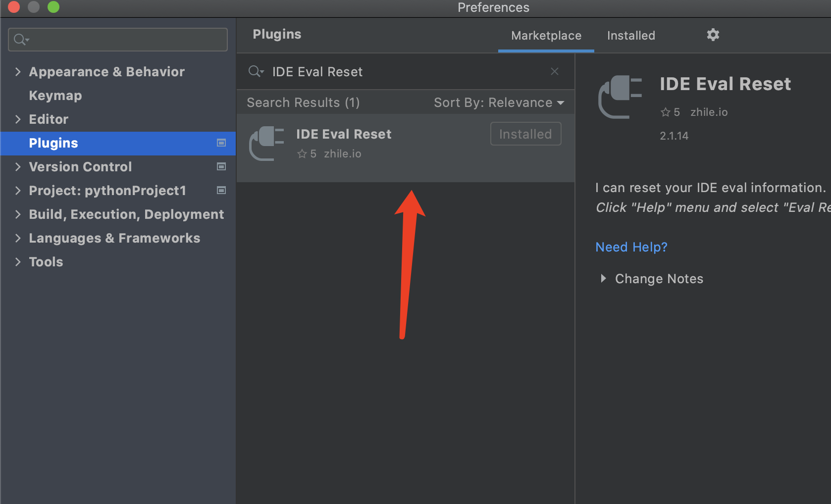This screenshot has width=831, height=504.
Task: Open Editor settings in tree
Action: tap(49, 119)
